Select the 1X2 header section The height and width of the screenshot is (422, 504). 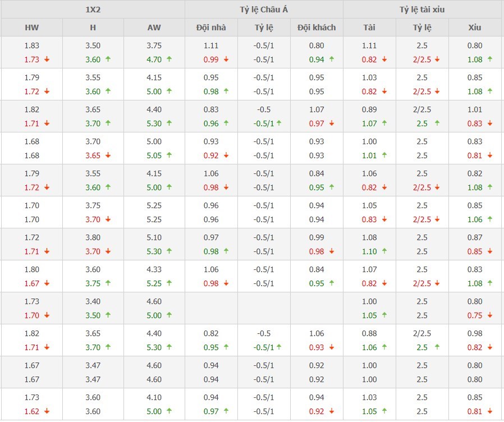(x=93, y=10)
